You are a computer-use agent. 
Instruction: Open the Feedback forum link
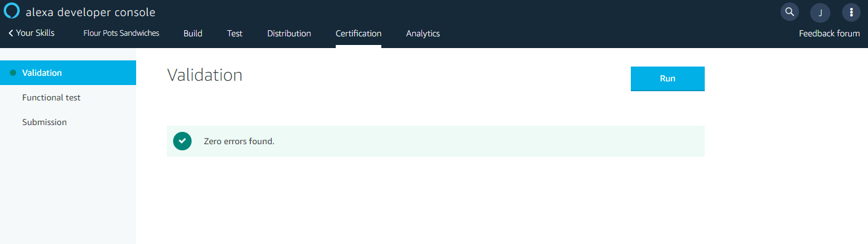[829, 33]
